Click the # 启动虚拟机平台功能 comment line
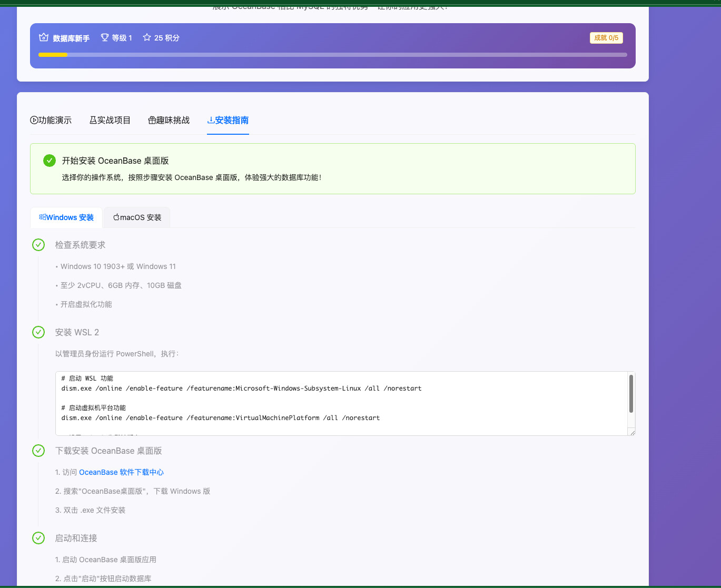This screenshot has width=721, height=588. point(94,408)
